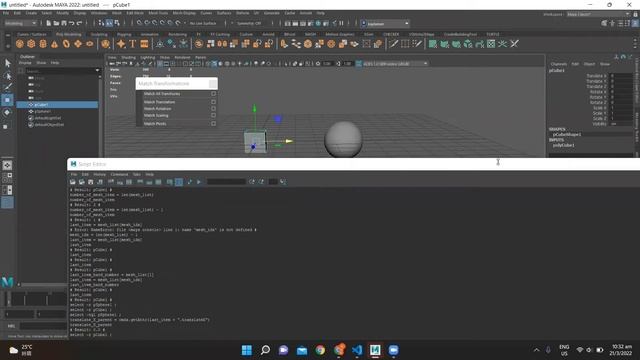Select Match Pivots menu entry
640x360 pixels.
click(x=155, y=124)
